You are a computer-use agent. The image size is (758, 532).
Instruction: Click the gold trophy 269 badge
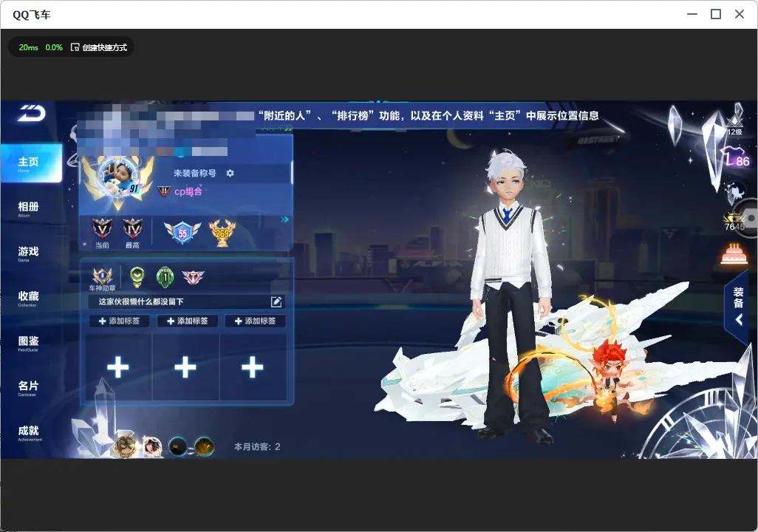click(222, 233)
